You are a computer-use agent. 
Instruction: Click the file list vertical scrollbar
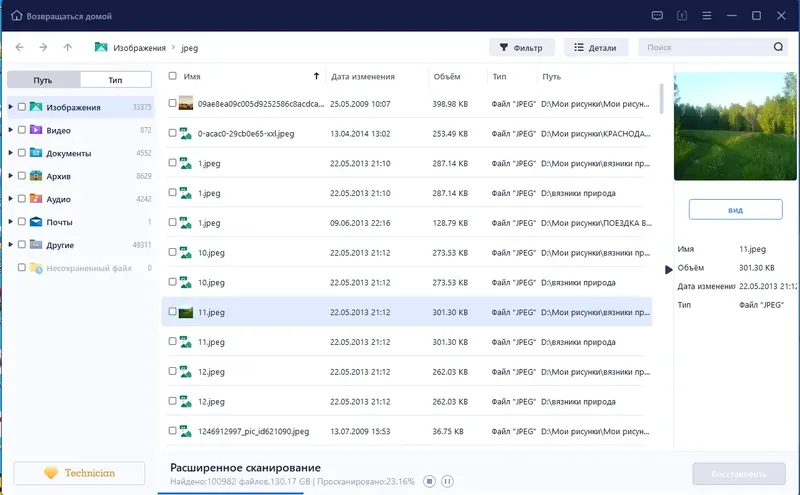661,99
